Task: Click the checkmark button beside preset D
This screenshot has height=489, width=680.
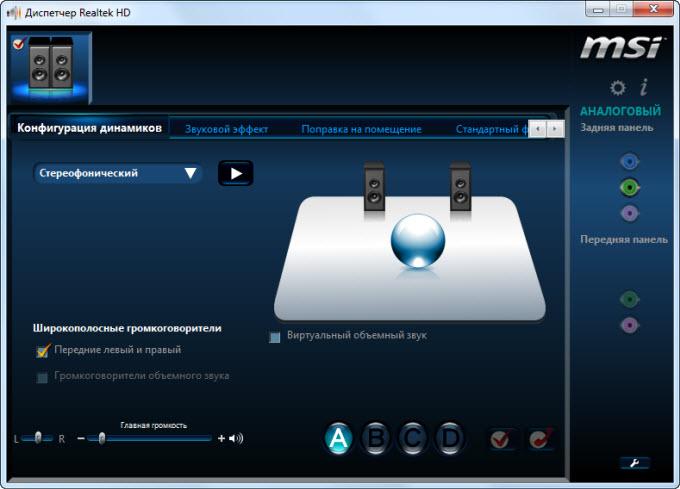Action: tap(502, 440)
